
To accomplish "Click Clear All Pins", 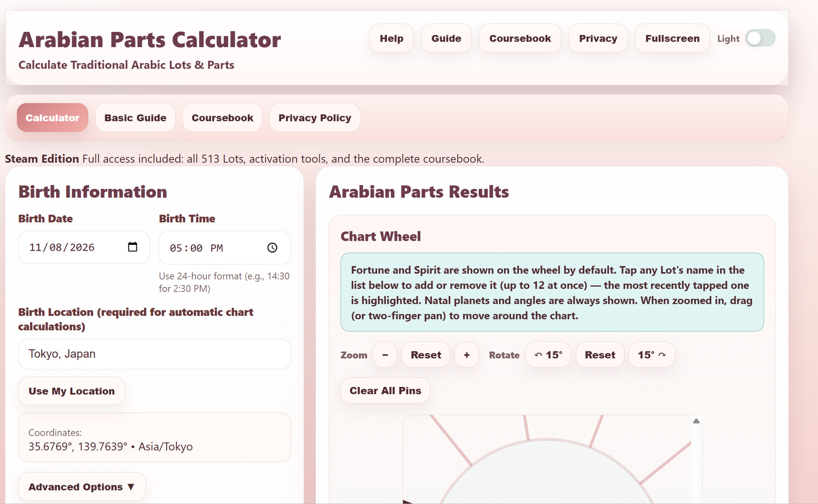I will [385, 391].
